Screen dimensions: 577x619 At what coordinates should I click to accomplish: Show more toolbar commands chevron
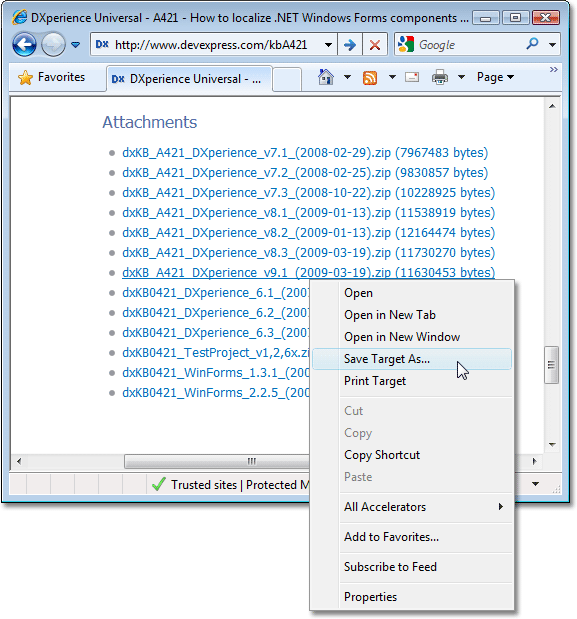[554, 70]
